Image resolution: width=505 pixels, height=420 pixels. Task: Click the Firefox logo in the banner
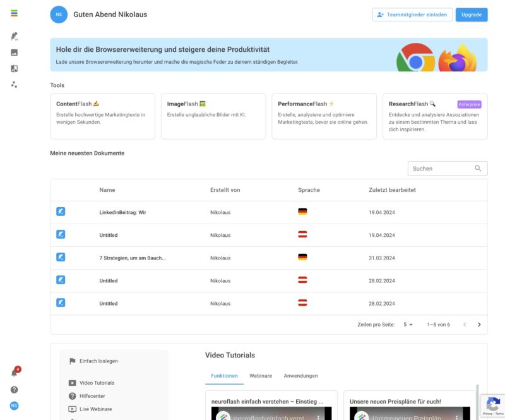[x=457, y=58]
